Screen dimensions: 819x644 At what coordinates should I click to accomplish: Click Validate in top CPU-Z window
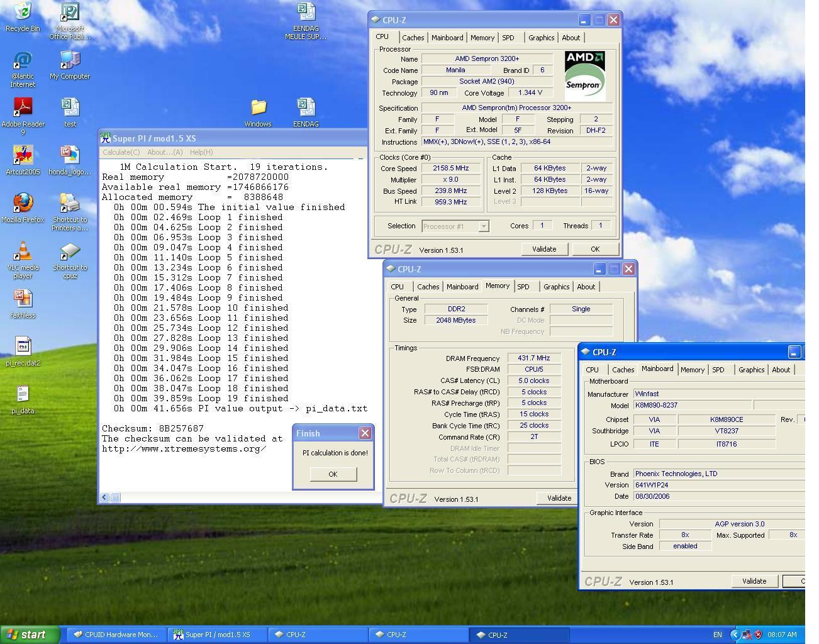tap(544, 249)
